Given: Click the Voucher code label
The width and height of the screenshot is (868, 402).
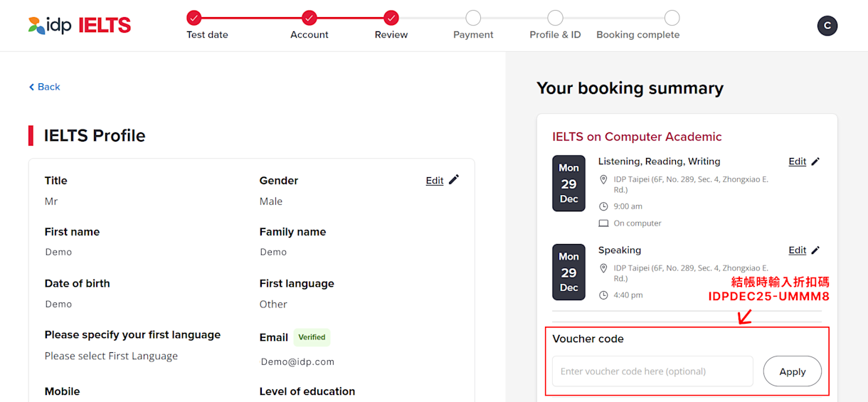Looking at the screenshot, I should point(588,339).
